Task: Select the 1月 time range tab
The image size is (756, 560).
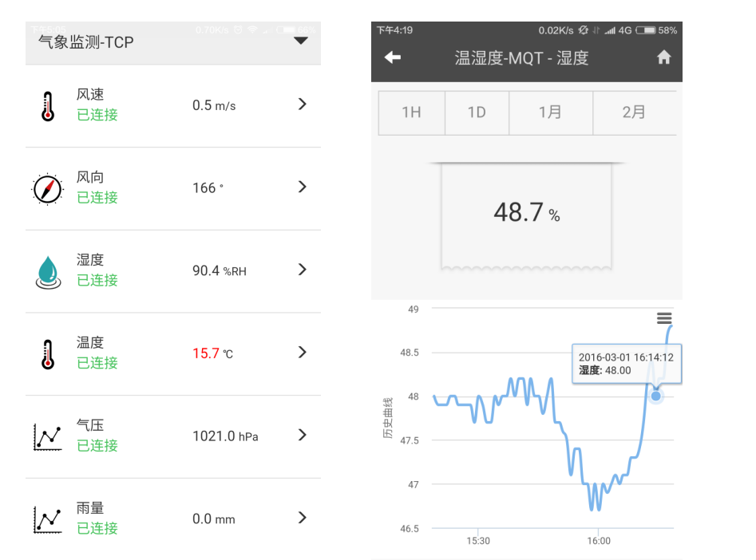Action: point(551,112)
